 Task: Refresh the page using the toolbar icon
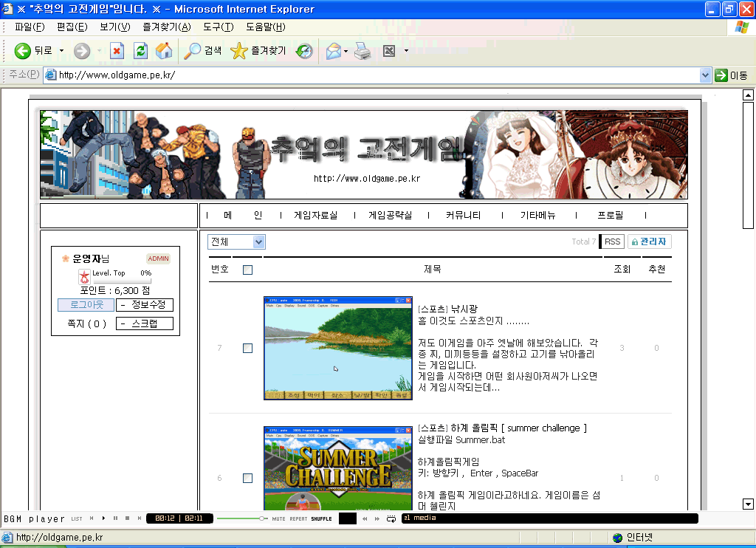[140, 51]
